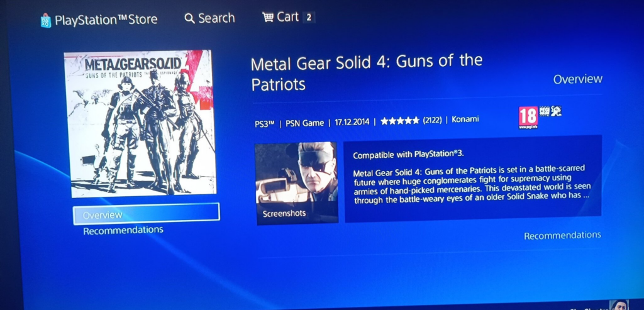Click the user avatar in bottom corner
The image size is (644, 310).
point(619,305)
